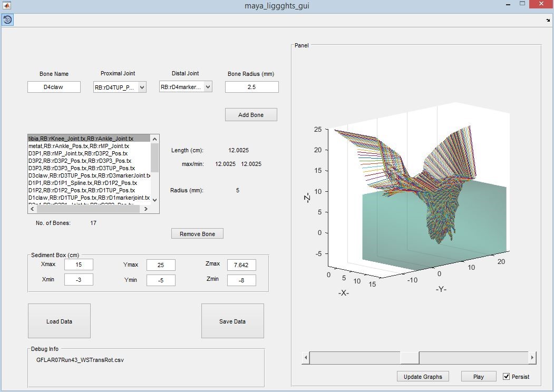
Task: Click the Bone Name input showing D4claw
Action: (54, 86)
